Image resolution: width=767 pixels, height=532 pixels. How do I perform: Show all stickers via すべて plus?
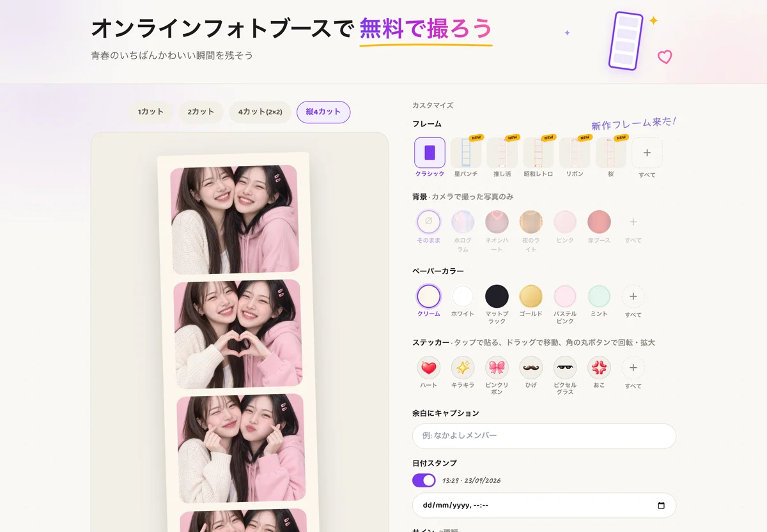(x=633, y=368)
